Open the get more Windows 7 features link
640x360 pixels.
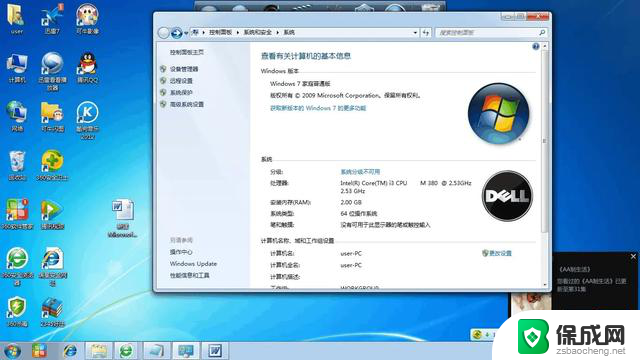click(318, 108)
